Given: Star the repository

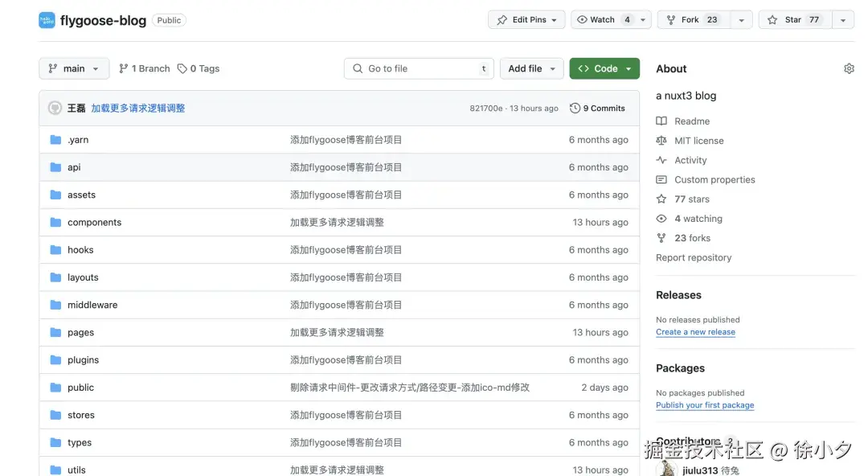Looking at the screenshot, I should (x=796, y=20).
